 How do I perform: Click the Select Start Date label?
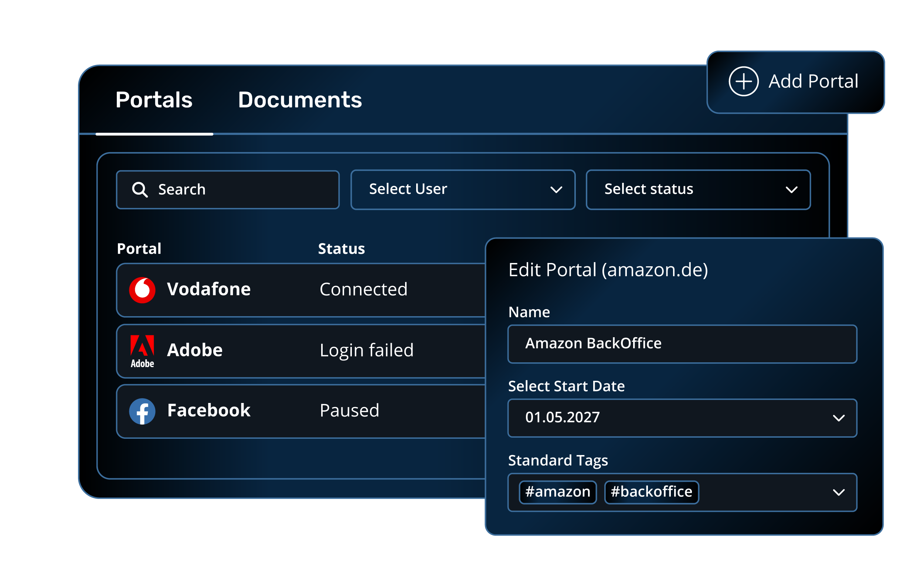[566, 386]
